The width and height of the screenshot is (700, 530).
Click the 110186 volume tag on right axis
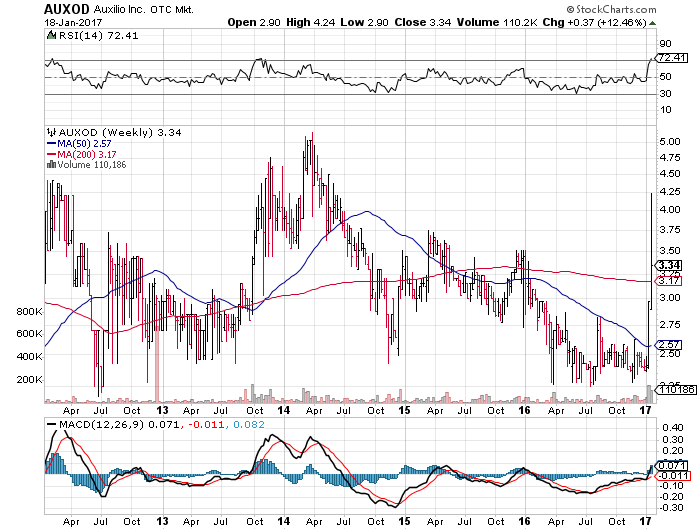[675, 389]
